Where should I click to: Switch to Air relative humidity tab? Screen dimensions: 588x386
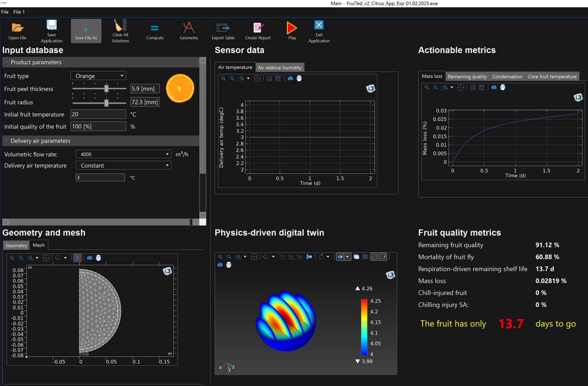[280, 68]
